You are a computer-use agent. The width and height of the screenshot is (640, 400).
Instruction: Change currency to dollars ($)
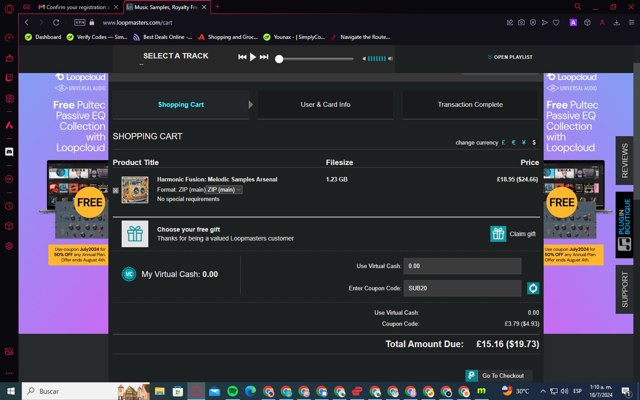click(x=534, y=142)
